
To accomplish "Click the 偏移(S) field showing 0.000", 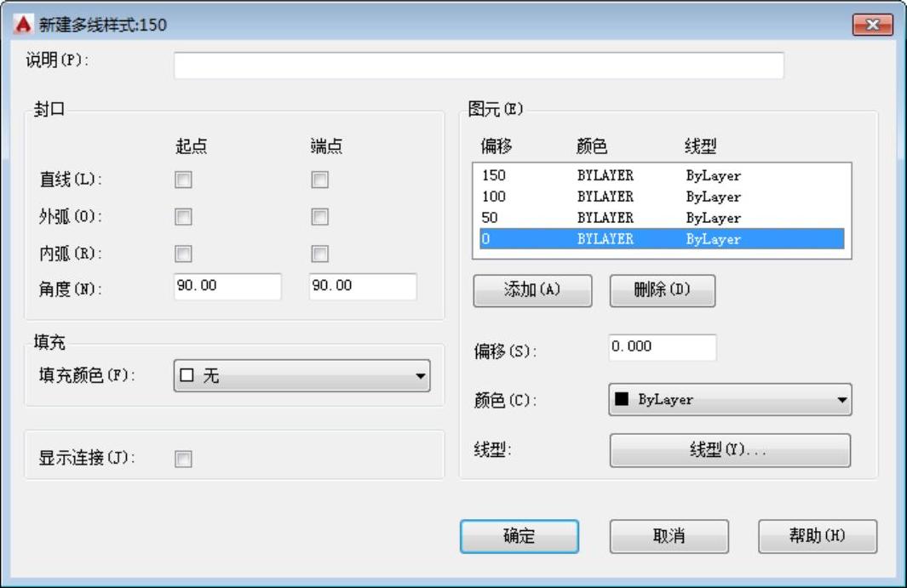I will (663, 347).
